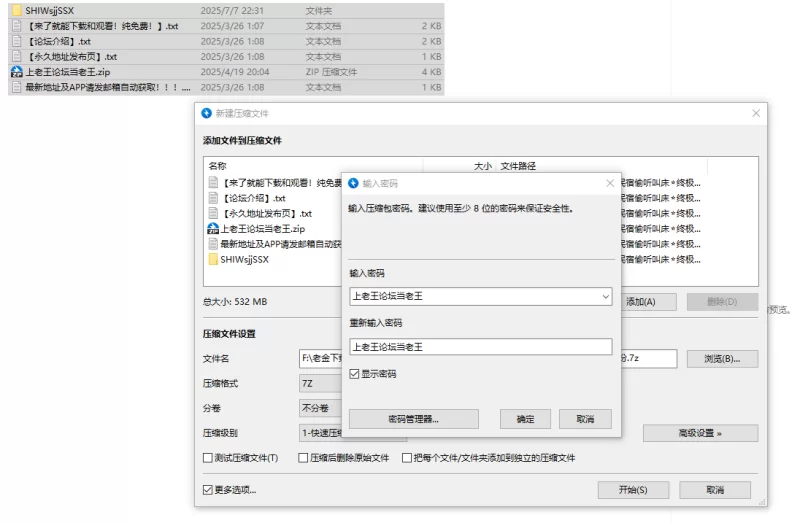Select 【永久地址发布页】.txt in archive file list
This screenshot has height=523, width=800.
point(266,213)
